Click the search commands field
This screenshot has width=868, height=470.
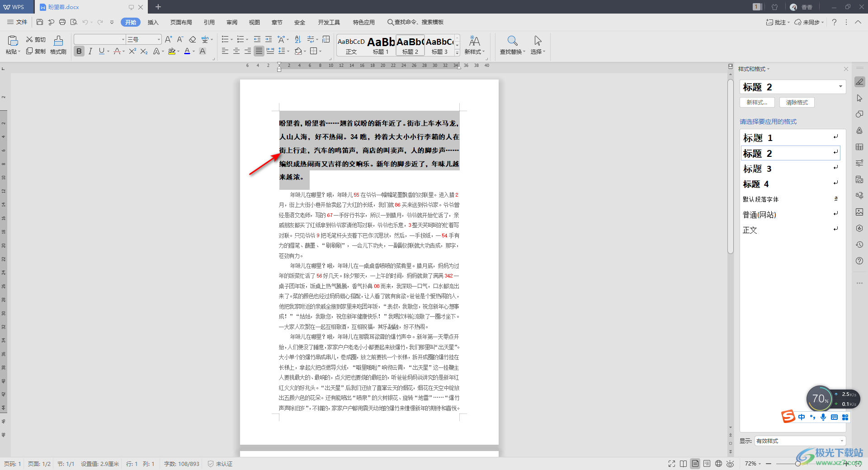[415, 22]
